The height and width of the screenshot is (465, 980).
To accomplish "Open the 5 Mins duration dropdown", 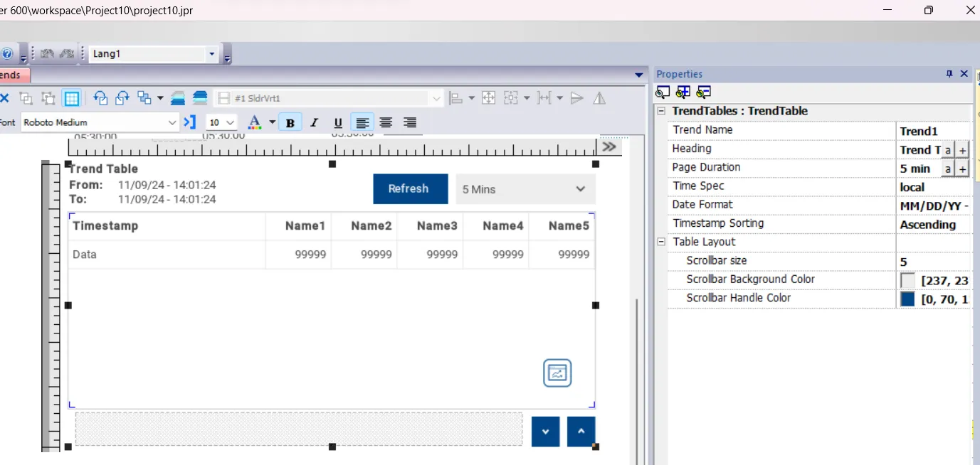I will pyautogui.click(x=525, y=188).
